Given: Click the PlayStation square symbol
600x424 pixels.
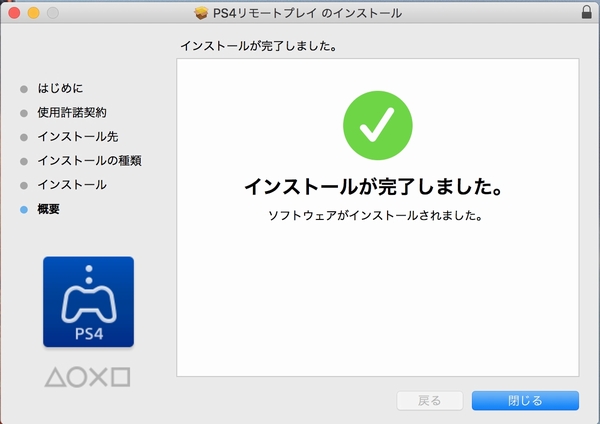Looking at the screenshot, I should (120, 378).
